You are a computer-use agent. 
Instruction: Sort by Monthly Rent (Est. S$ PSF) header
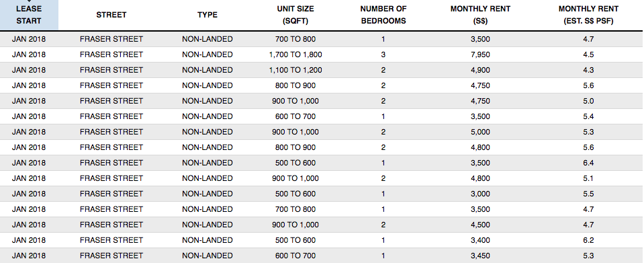pyautogui.click(x=588, y=15)
